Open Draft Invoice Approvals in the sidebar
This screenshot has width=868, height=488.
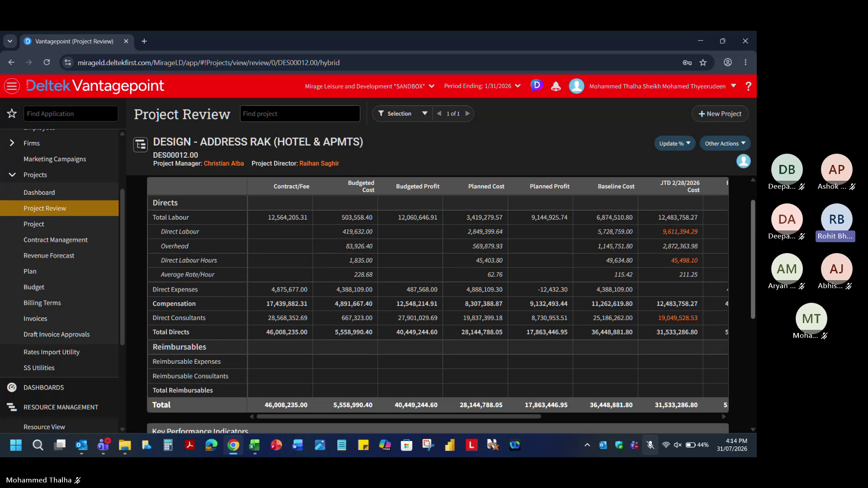coord(57,334)
